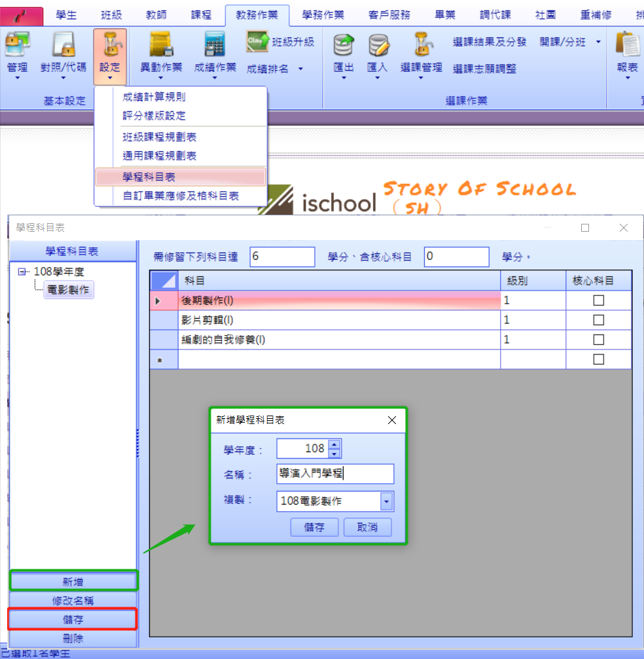Screen dimensions: 644x659
Task: Open the 複製 dropdown showing 108電影製作
Action: tap(386, 501)
